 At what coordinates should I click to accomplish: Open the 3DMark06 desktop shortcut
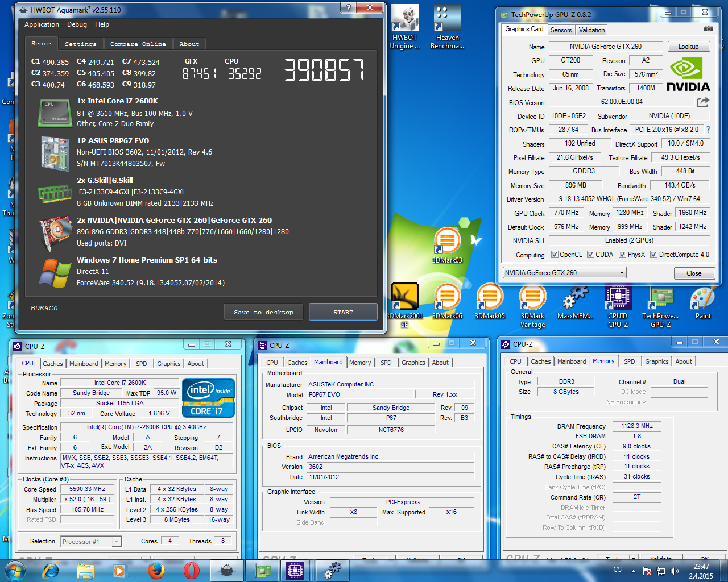pyautogui.click(x=447, y=301)
